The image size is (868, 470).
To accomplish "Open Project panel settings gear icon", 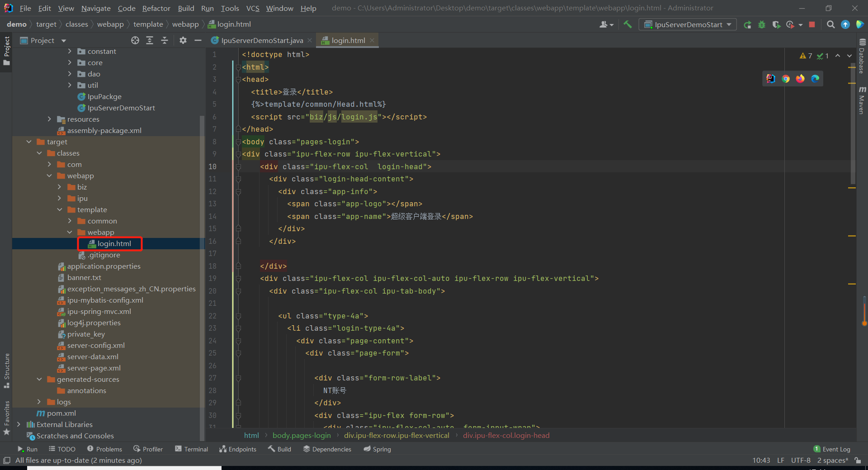I will click(x=183, y=40).
